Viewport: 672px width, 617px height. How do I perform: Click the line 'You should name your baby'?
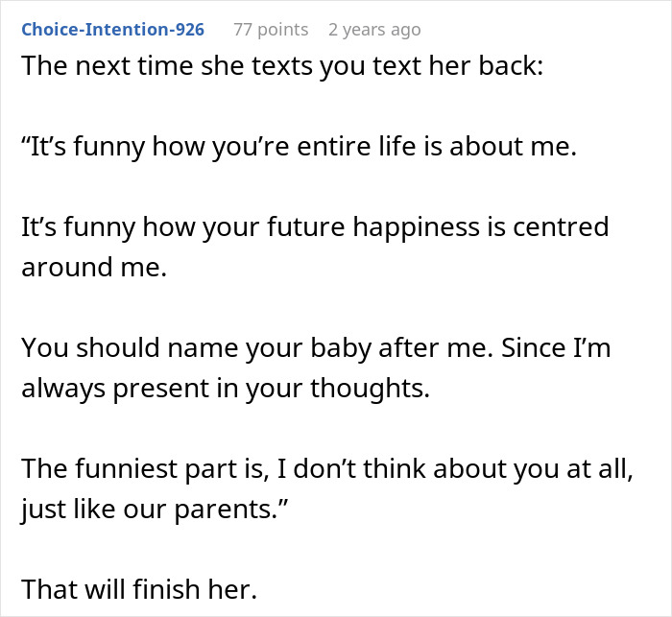316,346
